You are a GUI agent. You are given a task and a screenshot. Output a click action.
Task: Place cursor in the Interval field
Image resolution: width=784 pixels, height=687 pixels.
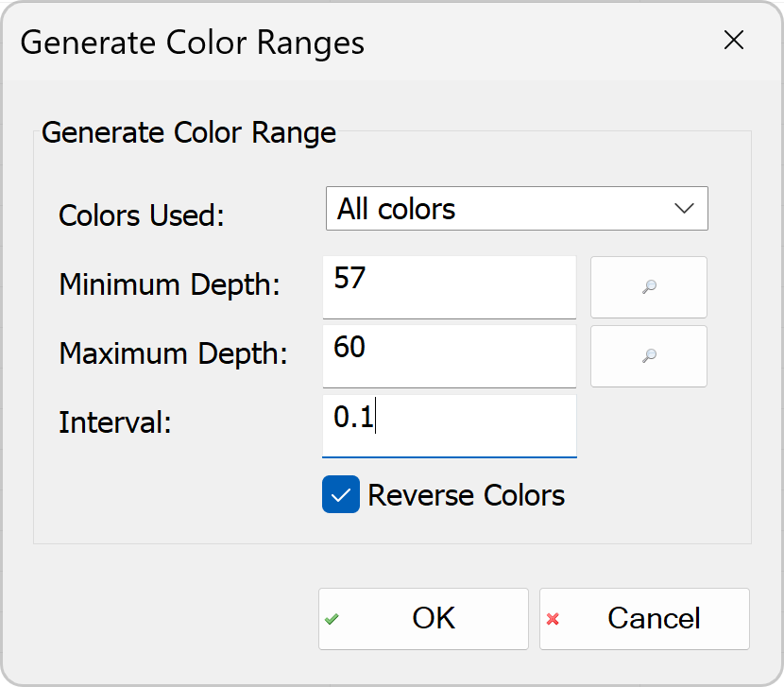pyautogui.click(x=449, y=426)
